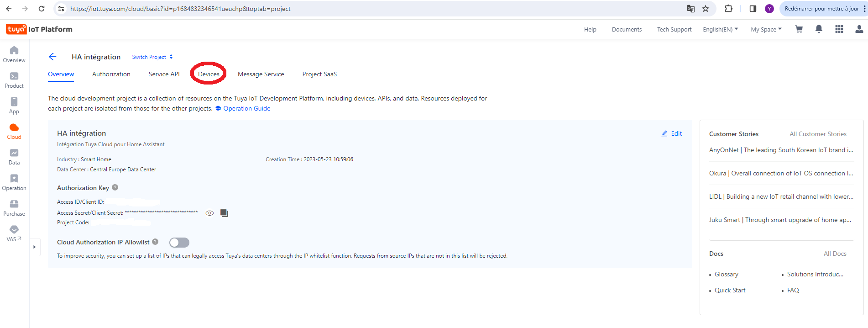Open the Glossary doc
Viewport: 868px width, 328px height.
[x=727, y=274]
